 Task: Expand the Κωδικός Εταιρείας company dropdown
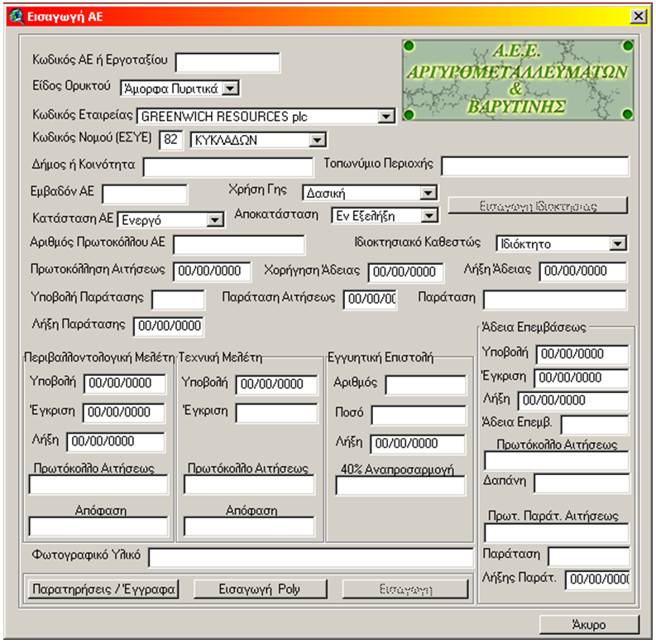click(385, 117)
